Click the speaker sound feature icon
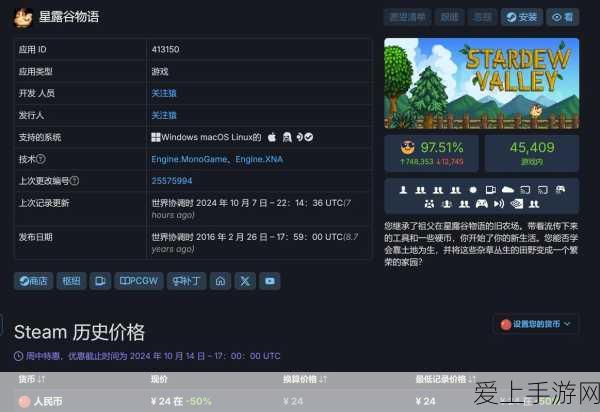This screenshot has height=412, width=600. coord(499,204)
